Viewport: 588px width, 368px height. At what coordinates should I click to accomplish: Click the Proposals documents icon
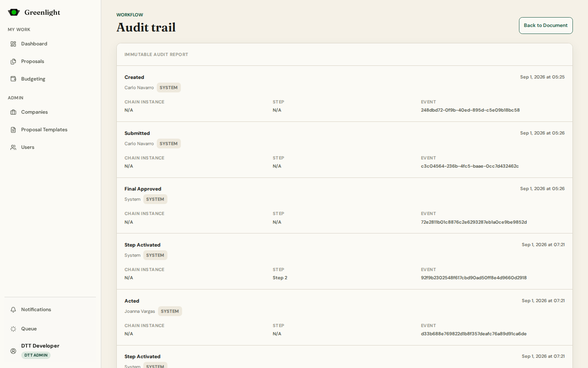pos(13,61)
